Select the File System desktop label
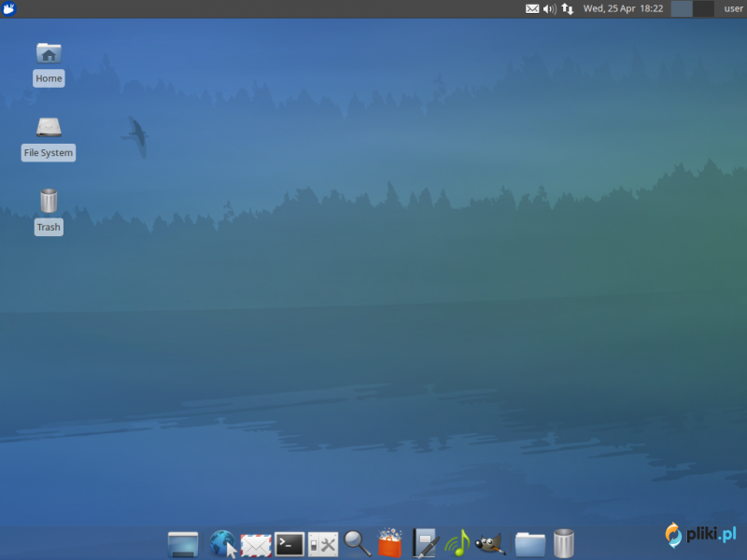The height and width of the screenshot is (560, 747). 49,153
